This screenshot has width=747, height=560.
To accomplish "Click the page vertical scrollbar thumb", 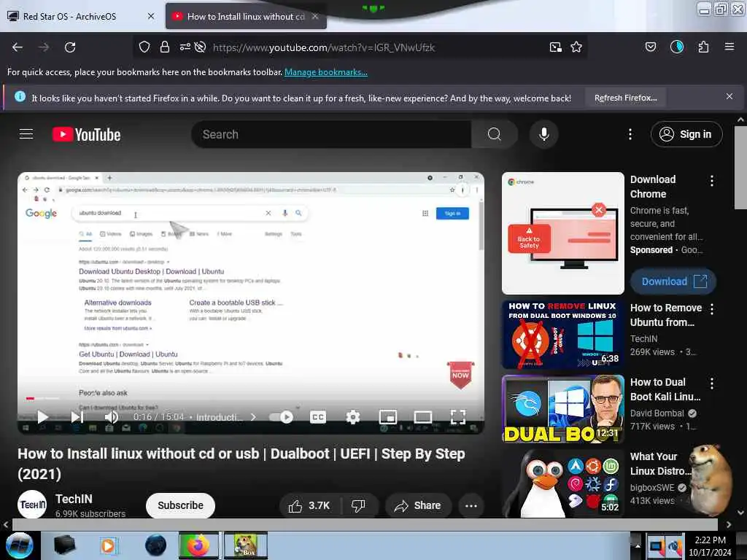I will pyautogui.click(x=740, y=167).
